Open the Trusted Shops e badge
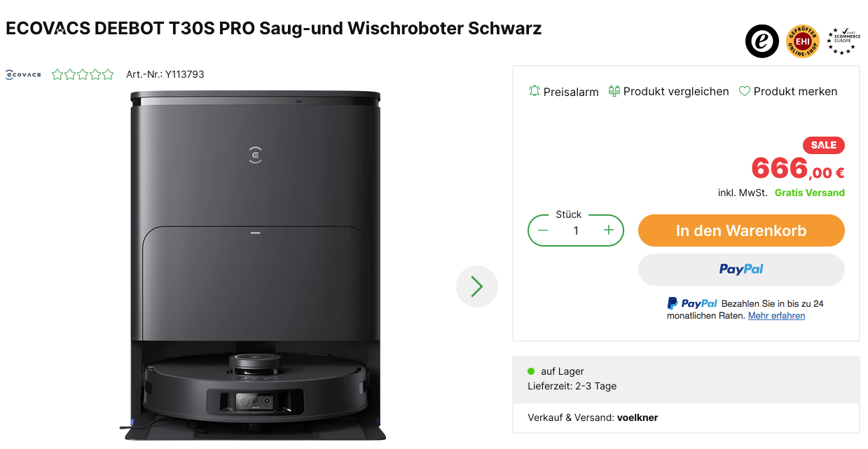The height and width of the screenshot is (449, 868). 762,41
